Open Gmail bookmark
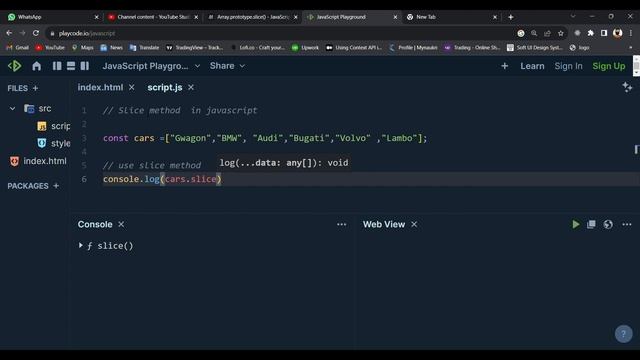 [x=18, y=48]
